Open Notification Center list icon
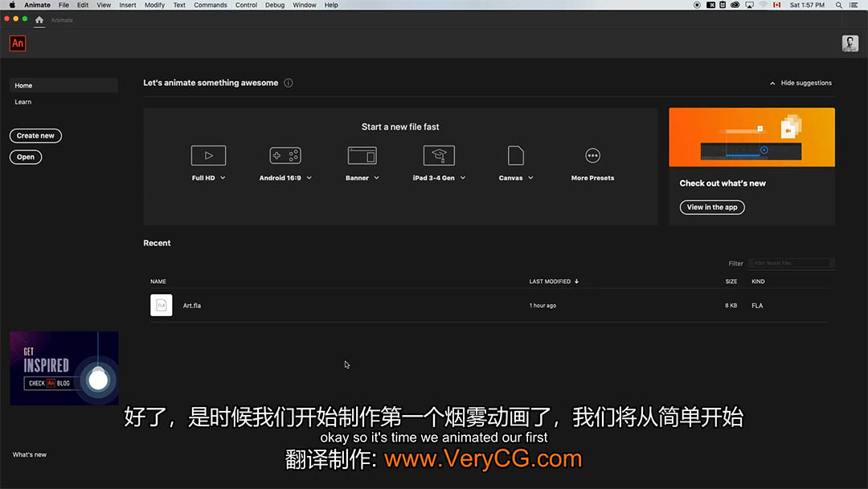This screenshot has width=868, height=489. point(854,5)
